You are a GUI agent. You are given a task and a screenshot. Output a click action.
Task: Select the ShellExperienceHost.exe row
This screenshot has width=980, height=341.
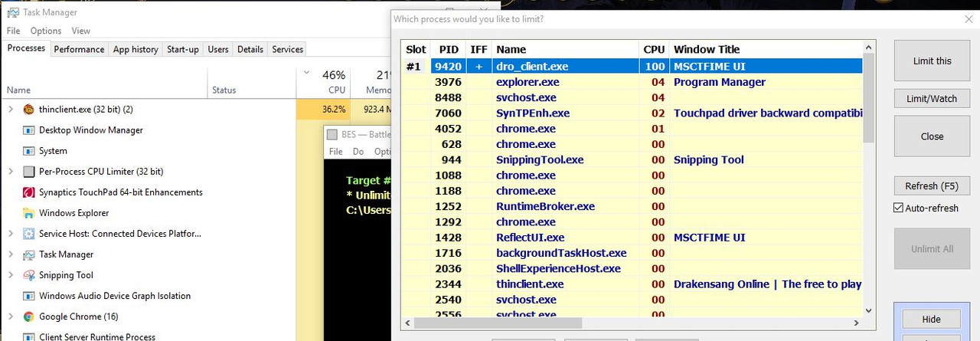pos(632,269)
